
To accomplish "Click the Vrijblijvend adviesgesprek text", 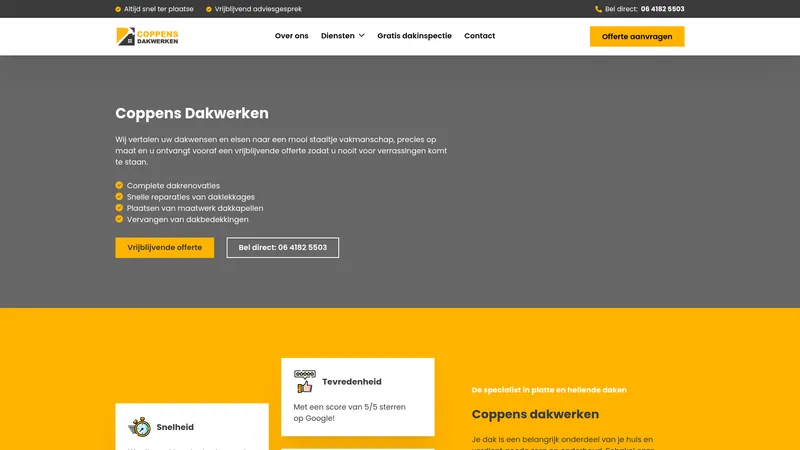I will 258,9.
